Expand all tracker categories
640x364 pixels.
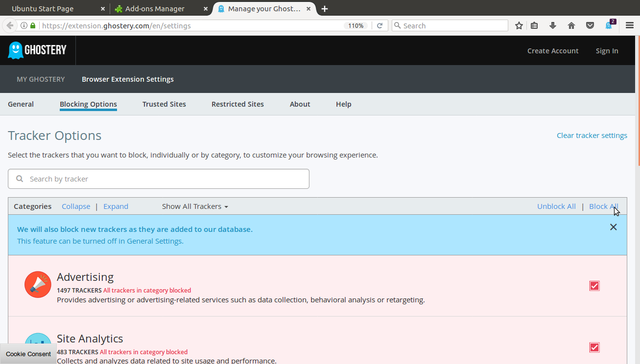coord(116,206)
